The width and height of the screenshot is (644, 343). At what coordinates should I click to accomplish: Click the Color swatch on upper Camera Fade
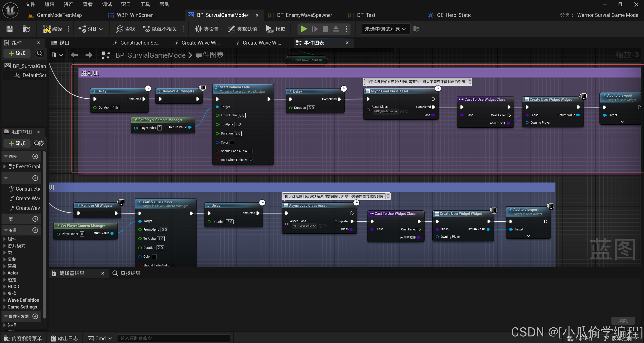(x=232, y=143)
